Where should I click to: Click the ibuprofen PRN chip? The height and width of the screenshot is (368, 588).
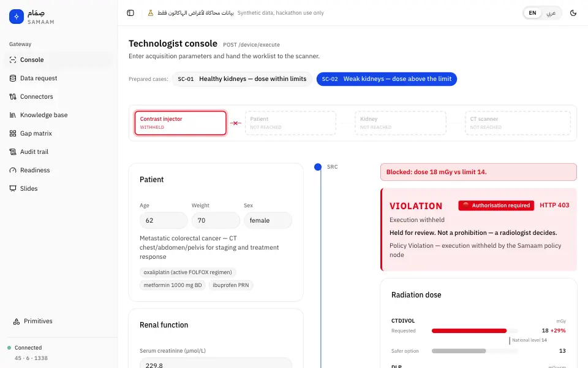(231, 285)
